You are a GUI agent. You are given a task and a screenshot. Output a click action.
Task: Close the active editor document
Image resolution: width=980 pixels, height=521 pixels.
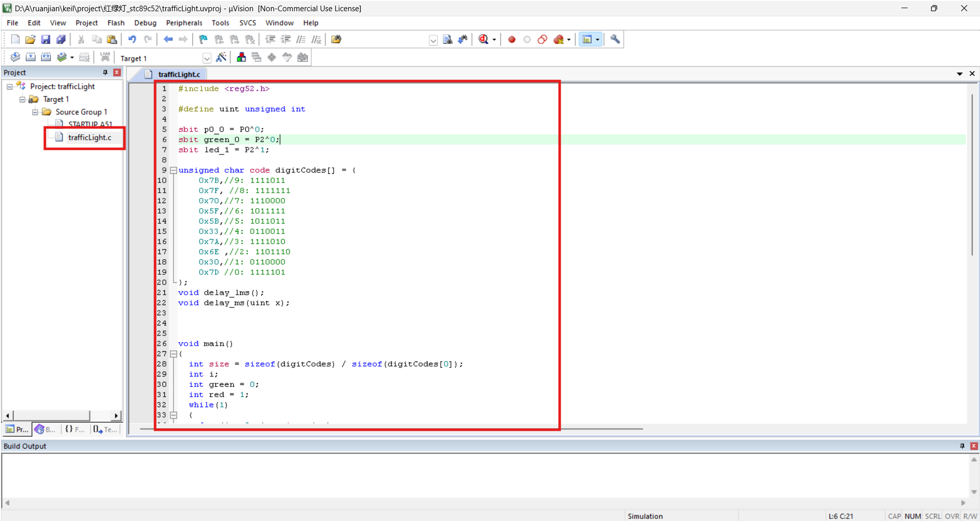point(972,74)
